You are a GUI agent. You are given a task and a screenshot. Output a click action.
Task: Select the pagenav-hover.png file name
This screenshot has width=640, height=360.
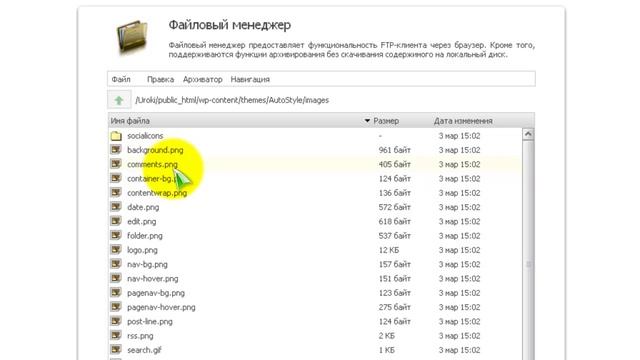[x=161, y=307]
